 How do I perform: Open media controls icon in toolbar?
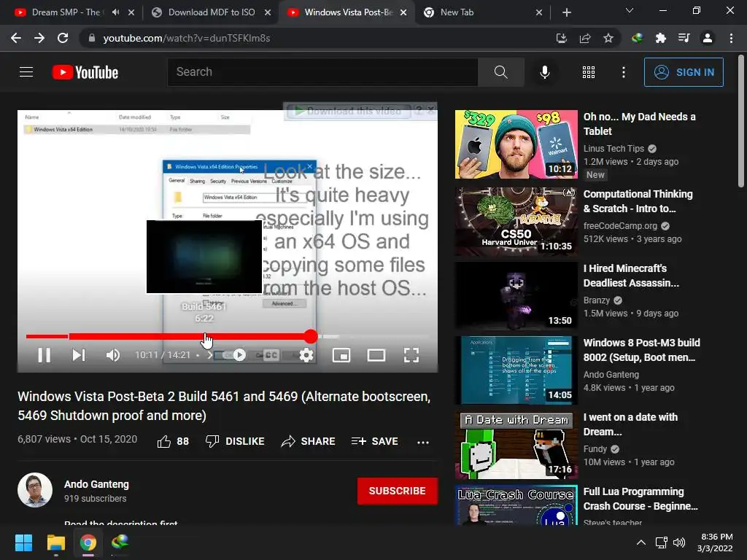[684, 38]
